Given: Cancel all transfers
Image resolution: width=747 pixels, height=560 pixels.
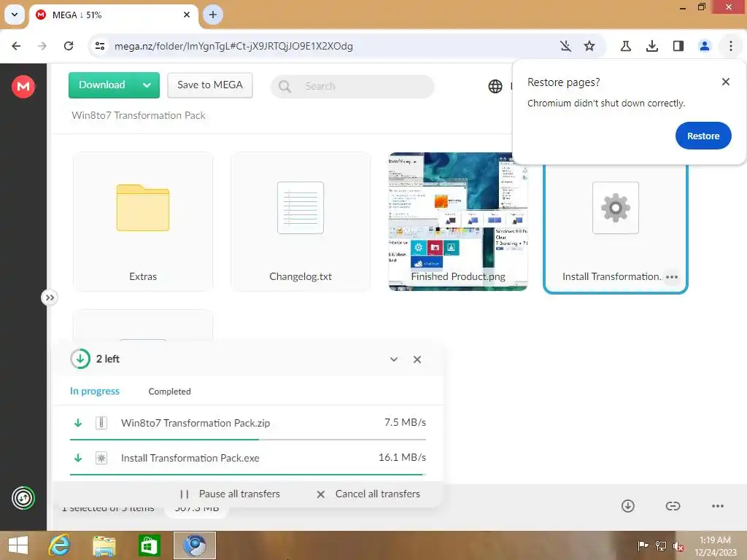Looking at the screenshot, I should tap(368, 494).
